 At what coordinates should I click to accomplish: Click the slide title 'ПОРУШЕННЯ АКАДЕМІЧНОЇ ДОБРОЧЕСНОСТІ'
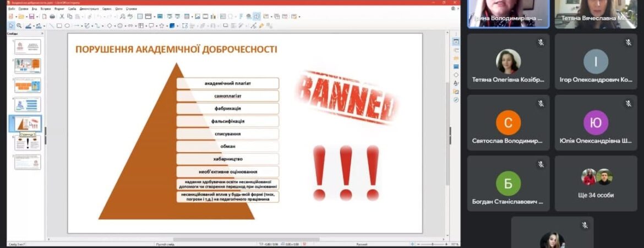tap(176, 50)
